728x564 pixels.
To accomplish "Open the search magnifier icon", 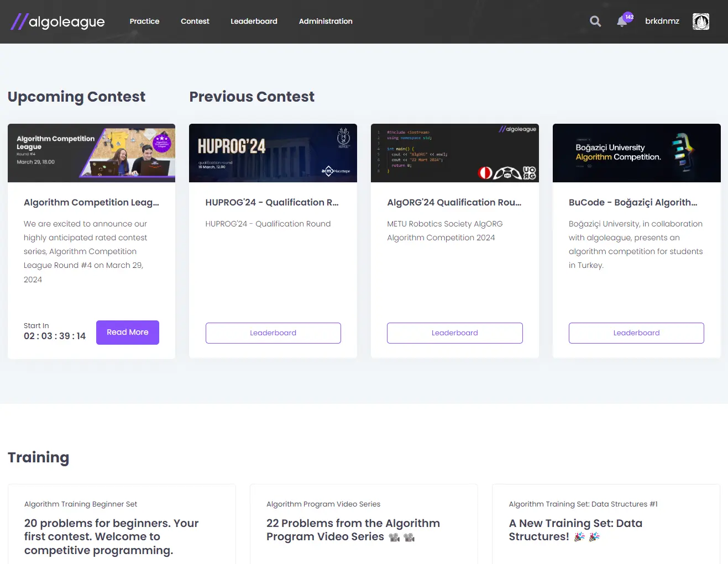I will 595,22.
